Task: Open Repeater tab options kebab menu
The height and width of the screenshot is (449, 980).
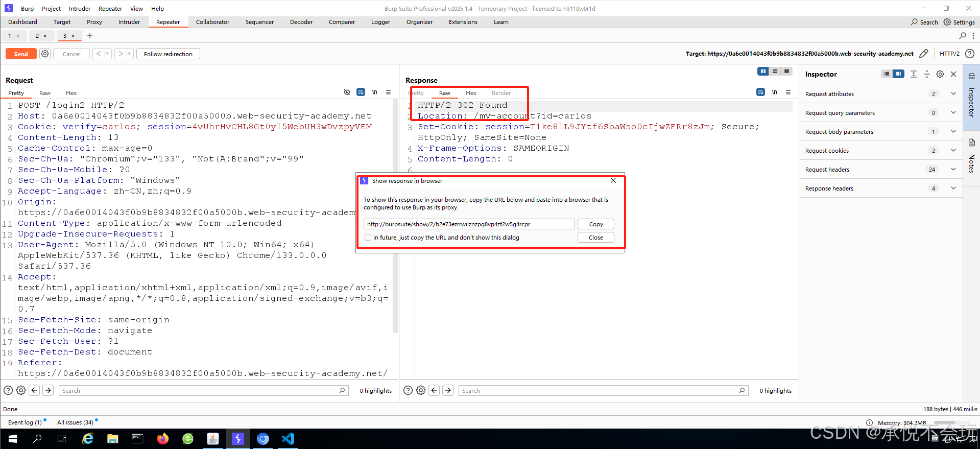Action: coord(973,36)
